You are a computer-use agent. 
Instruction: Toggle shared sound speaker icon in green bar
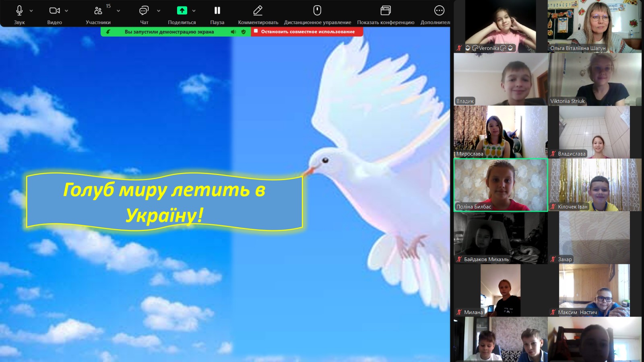tap(233, 32)
